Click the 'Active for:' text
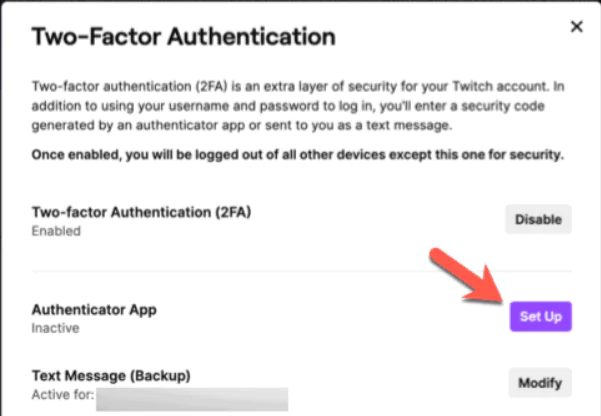This screenshot has height=416, width=601. coord(61,394)
